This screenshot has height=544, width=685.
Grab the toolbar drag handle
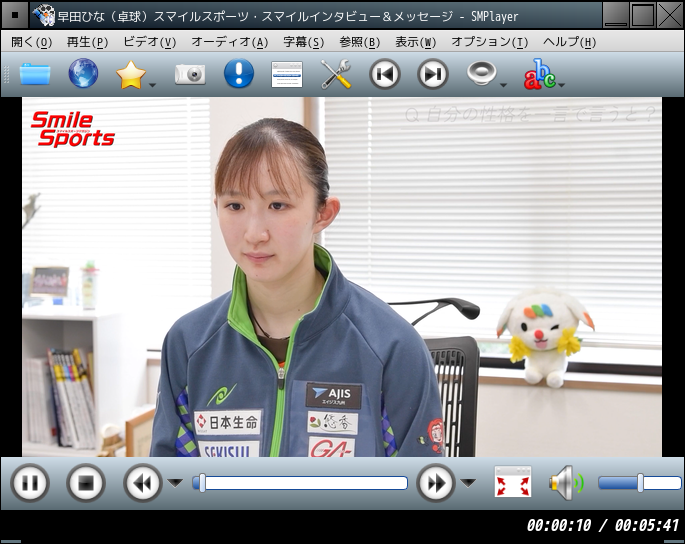click(x=7, y=74)
